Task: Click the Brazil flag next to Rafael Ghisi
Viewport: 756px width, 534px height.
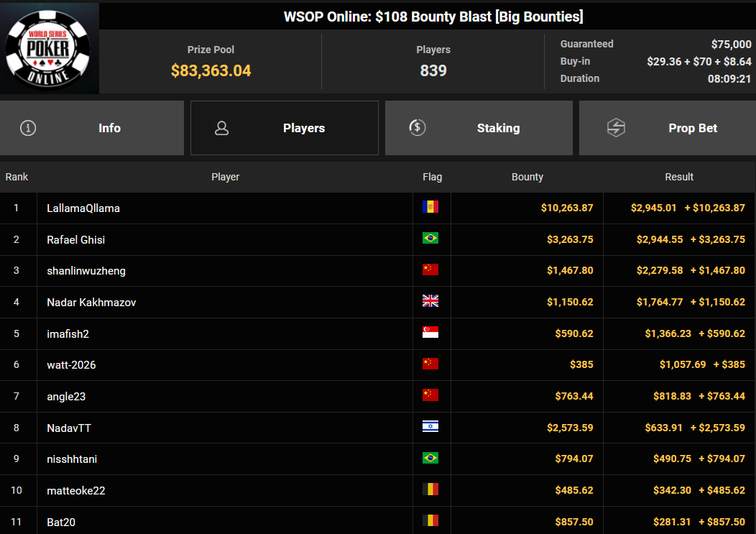Action: pos(430,239)
